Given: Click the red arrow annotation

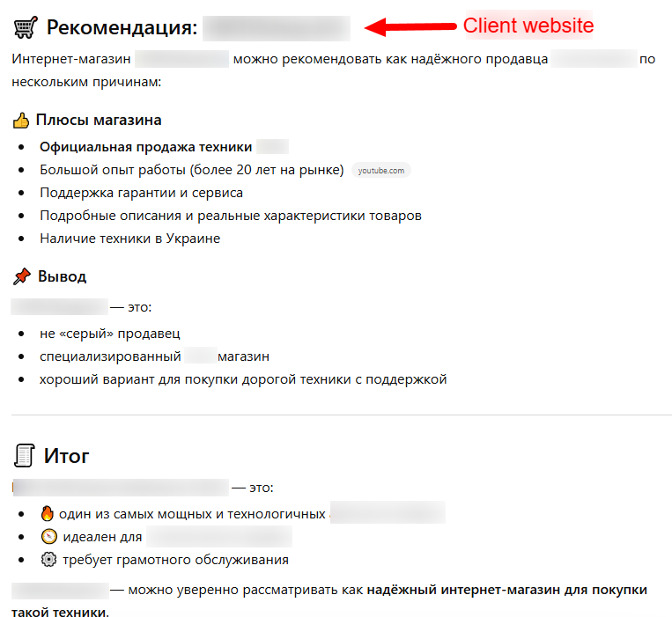Looking at the screenshot, I should point(410,27).
